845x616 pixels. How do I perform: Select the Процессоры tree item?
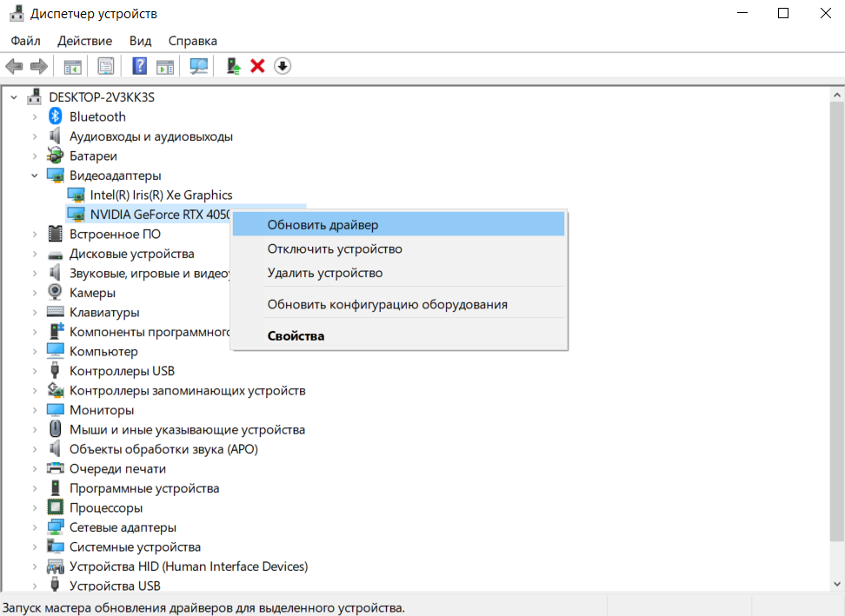coord(106,507)
